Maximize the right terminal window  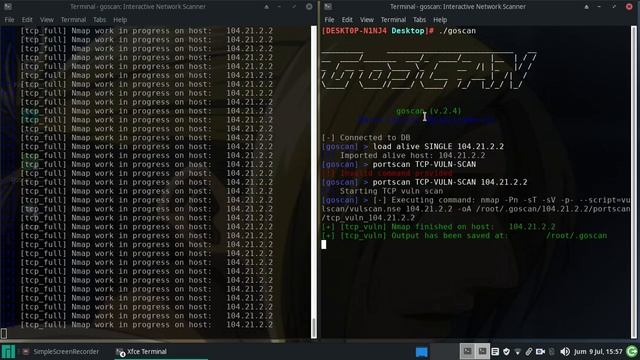pos(614,7)
